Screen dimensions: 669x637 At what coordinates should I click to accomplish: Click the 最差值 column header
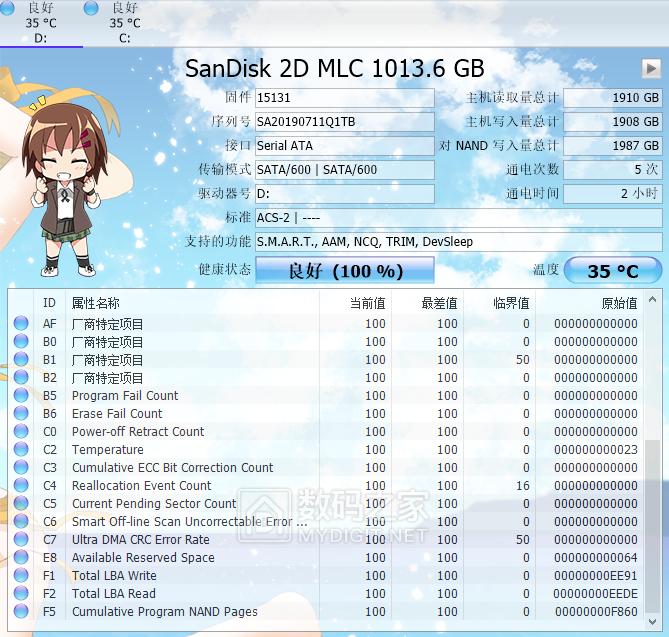428,303
